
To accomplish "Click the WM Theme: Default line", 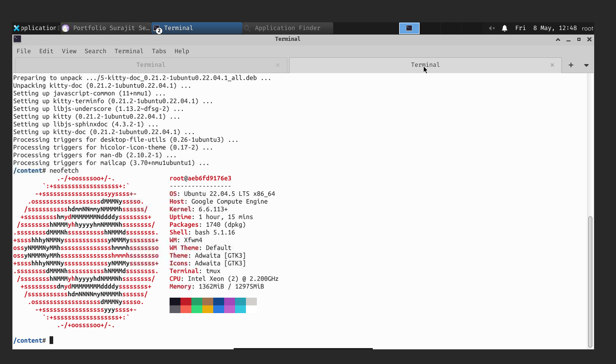I will pyautogui.click(x=200, y=248).
